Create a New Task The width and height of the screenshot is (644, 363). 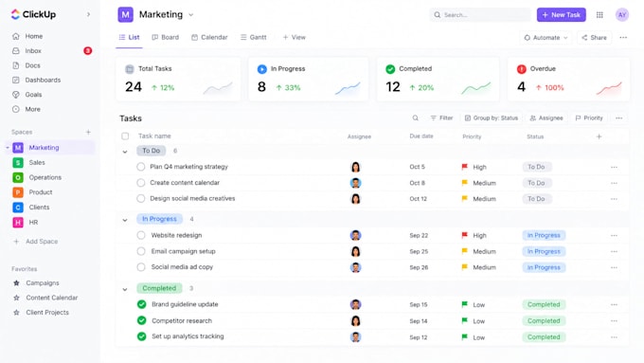(x=561, y=15)
